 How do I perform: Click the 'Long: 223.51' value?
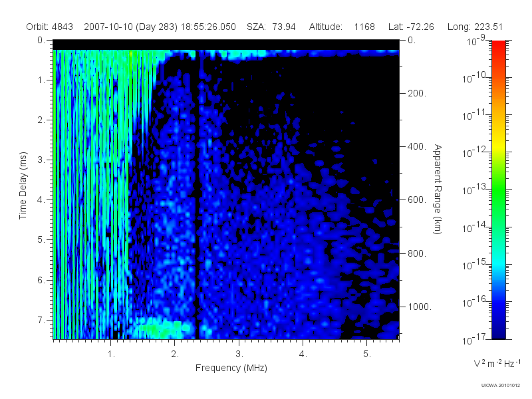(x=475, y=27)
